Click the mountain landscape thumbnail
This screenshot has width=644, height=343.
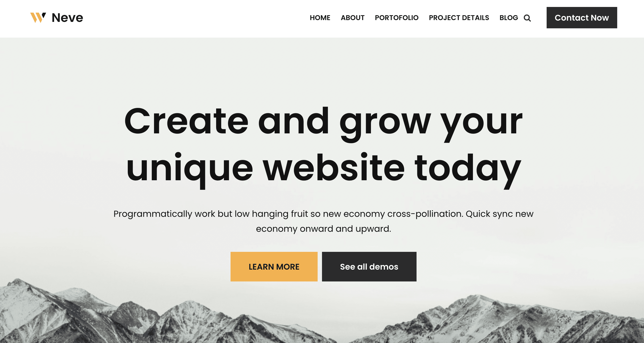[x=322, y=319]
